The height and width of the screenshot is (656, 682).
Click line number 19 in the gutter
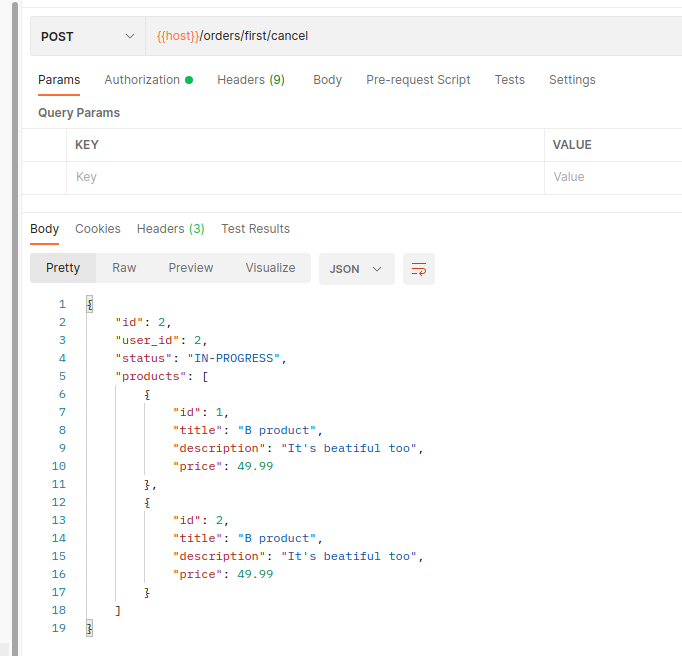(59, 628)
